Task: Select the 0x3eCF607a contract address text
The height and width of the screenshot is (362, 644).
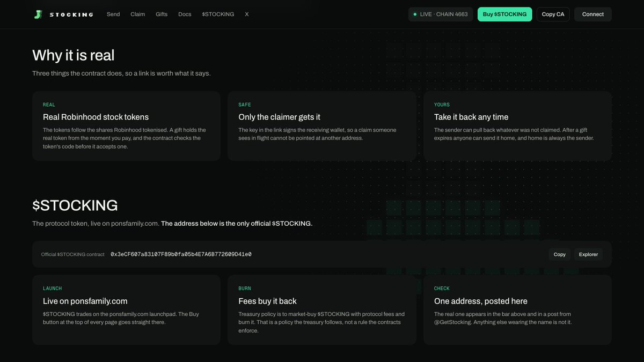Action: 181,254
